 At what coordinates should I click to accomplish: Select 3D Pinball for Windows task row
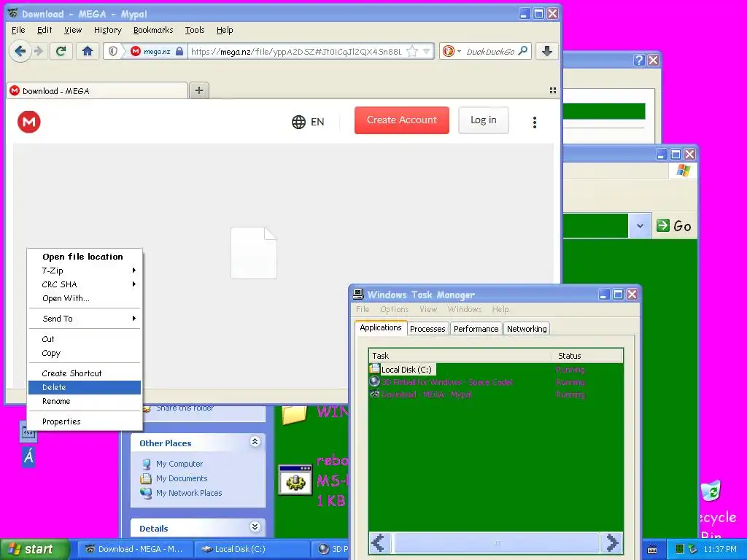pos(495,382)
